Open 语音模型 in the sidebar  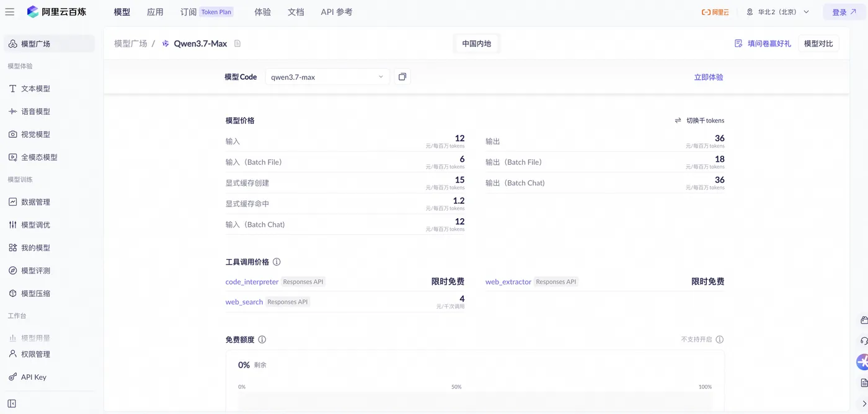[50, 112]
